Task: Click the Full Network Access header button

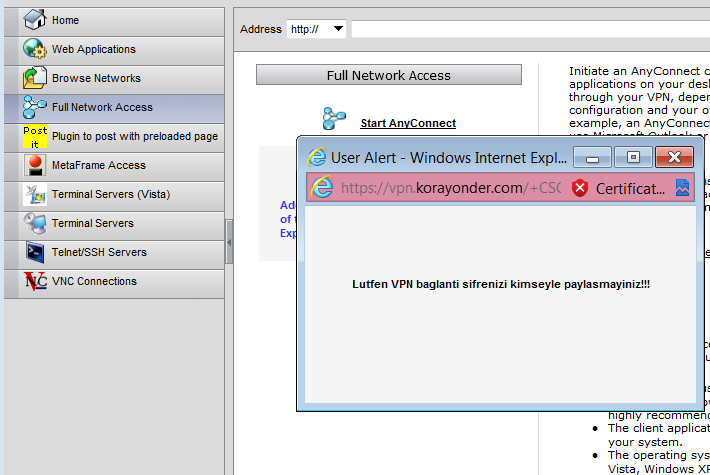Action: point(389,75)
